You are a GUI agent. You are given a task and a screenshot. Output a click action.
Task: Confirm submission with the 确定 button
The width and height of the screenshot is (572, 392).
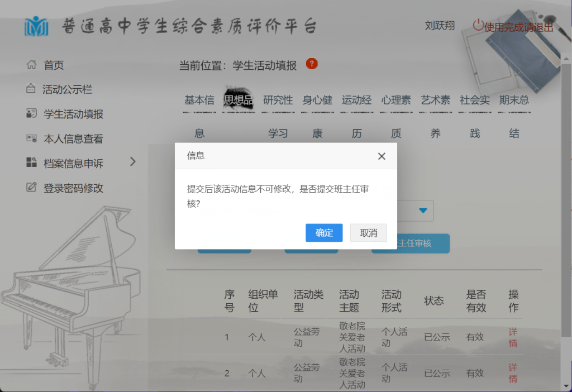[324, 233]
